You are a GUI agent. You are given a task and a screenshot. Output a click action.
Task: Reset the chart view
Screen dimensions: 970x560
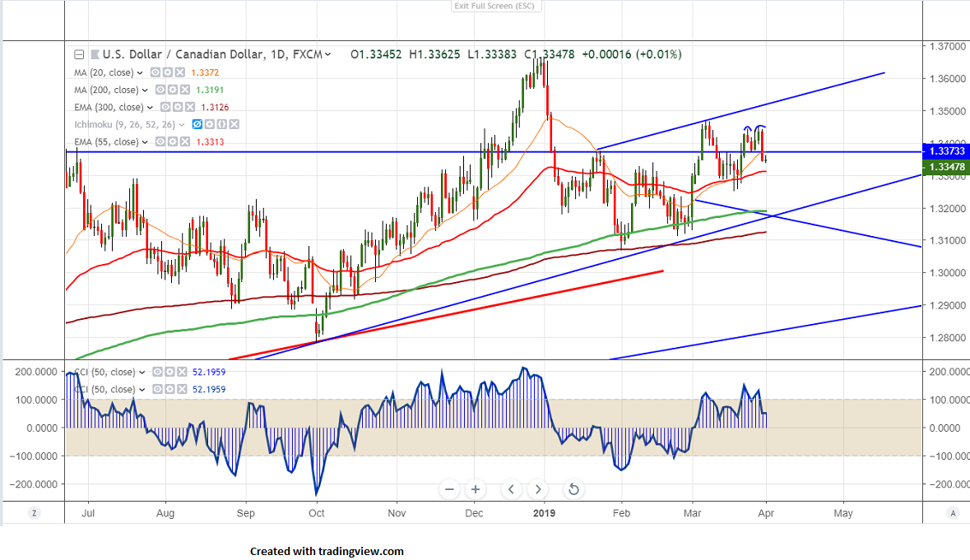click(x=573, y=489)
